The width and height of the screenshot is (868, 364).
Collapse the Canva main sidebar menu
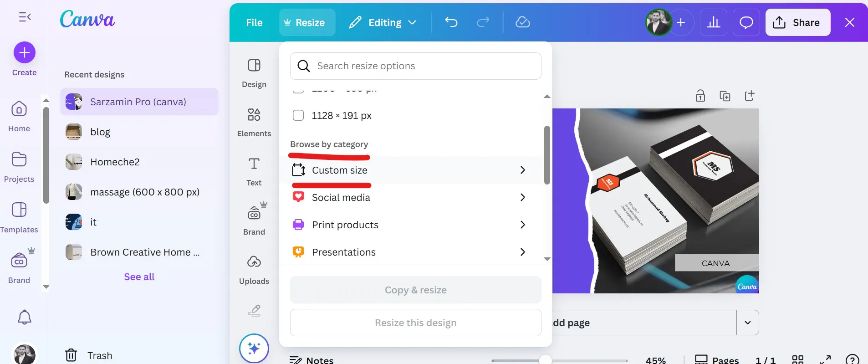[25, 17]
